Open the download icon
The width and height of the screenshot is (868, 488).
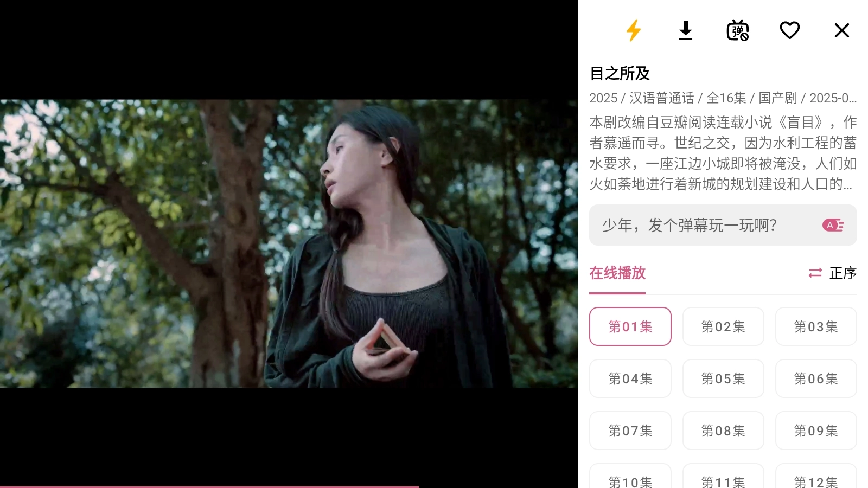coord(686,30)
